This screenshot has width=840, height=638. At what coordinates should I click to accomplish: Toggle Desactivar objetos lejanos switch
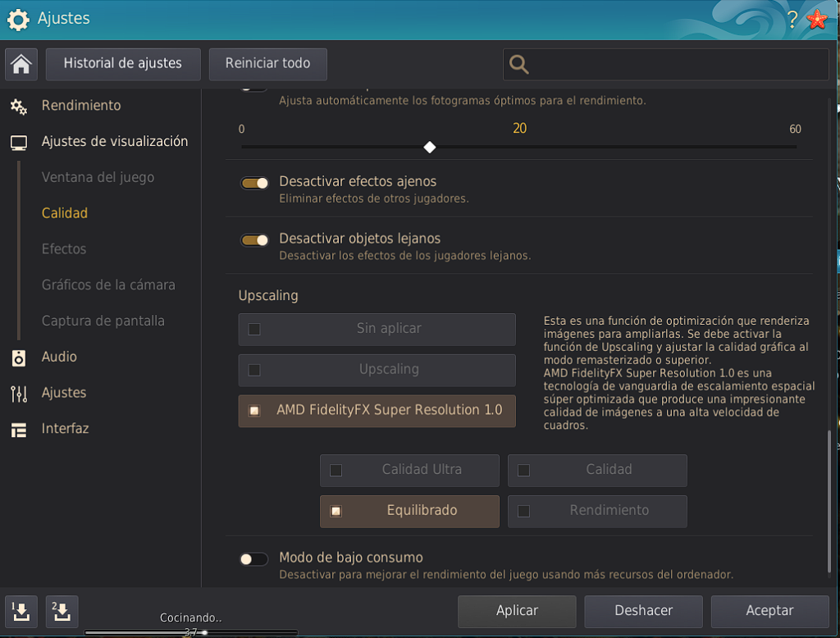tap(254, 240)
